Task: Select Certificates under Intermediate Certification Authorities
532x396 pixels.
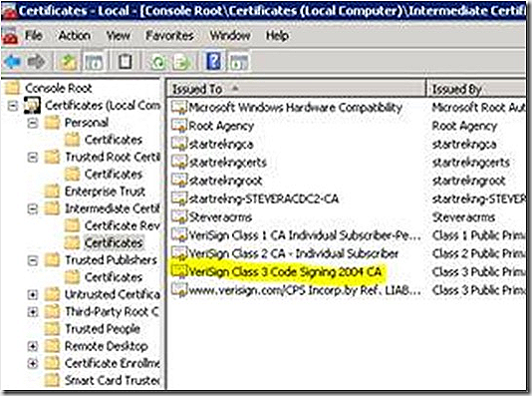Action: (114, 242)
